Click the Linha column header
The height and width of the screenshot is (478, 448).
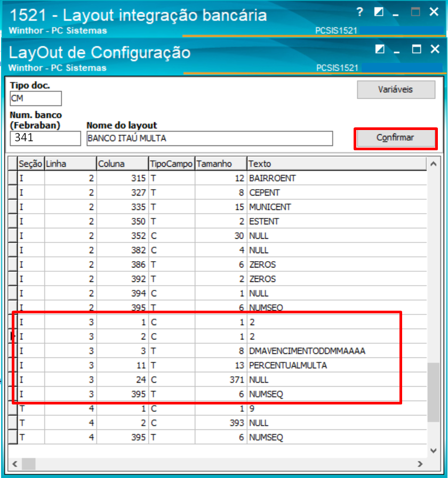pos(70,164)
